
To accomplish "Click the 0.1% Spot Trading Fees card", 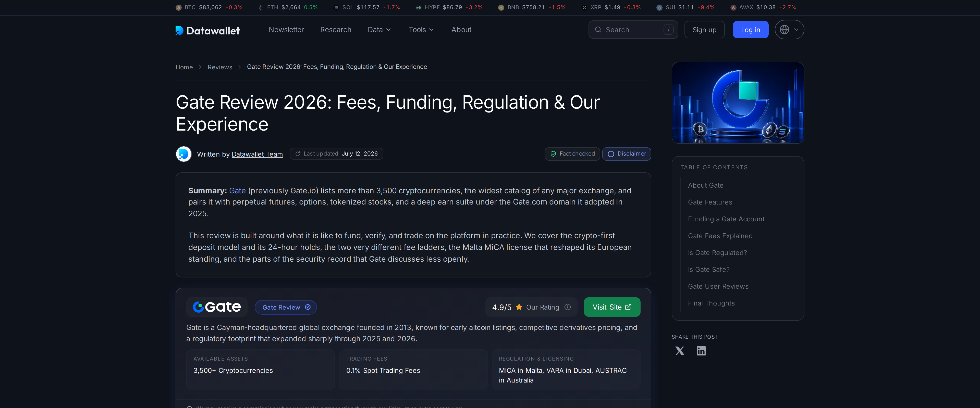I will coord(413,369).
